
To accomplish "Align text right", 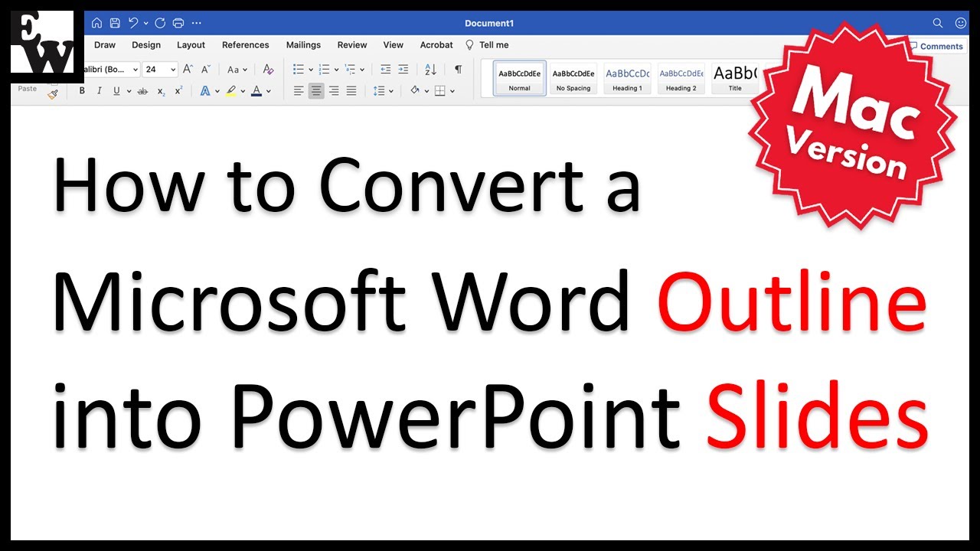I will [x=334, y=91].
